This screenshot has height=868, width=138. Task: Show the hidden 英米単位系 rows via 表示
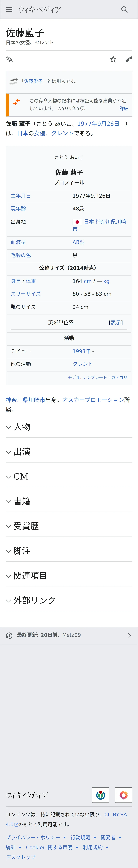[116, 323]
